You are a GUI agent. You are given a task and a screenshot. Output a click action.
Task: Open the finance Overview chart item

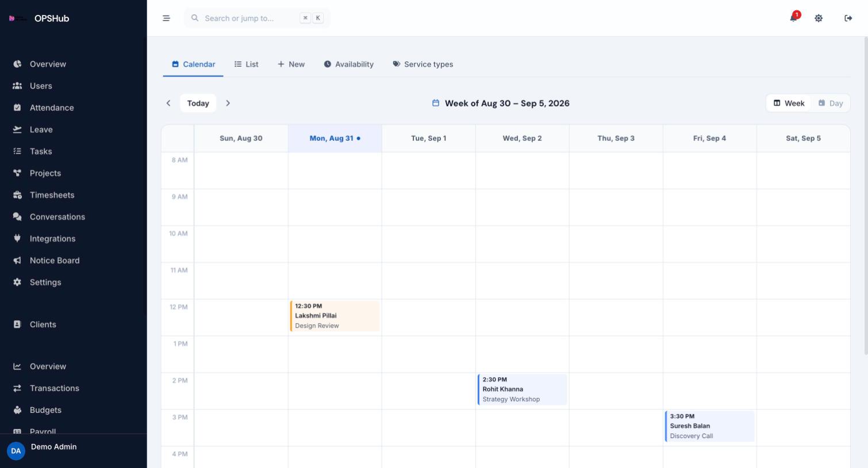[74, 366]
